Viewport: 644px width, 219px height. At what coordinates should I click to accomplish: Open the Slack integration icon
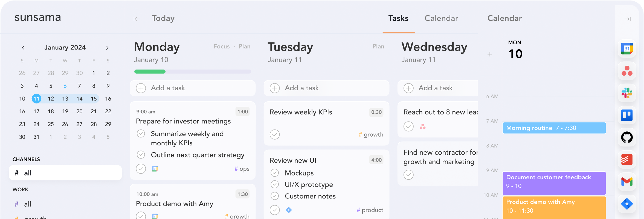click(627, 93)
